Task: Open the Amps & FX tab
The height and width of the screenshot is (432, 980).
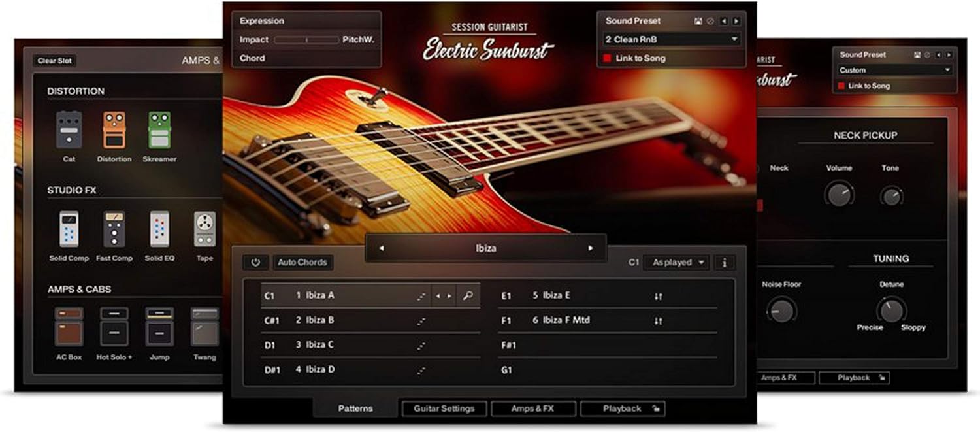Action: click(532, 408)
